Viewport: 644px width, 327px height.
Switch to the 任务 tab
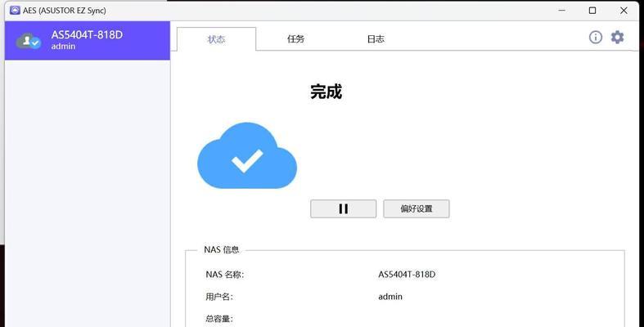pos(295,39)
